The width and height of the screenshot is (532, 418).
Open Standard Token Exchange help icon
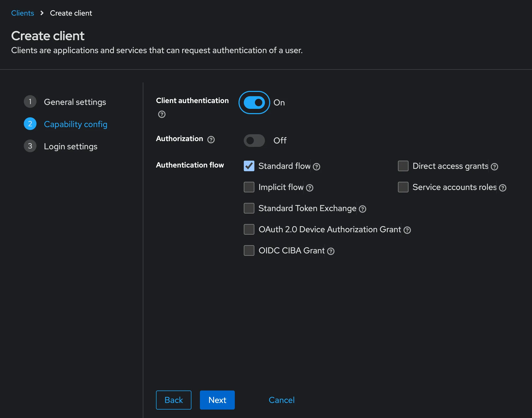(x=363, y=209)
